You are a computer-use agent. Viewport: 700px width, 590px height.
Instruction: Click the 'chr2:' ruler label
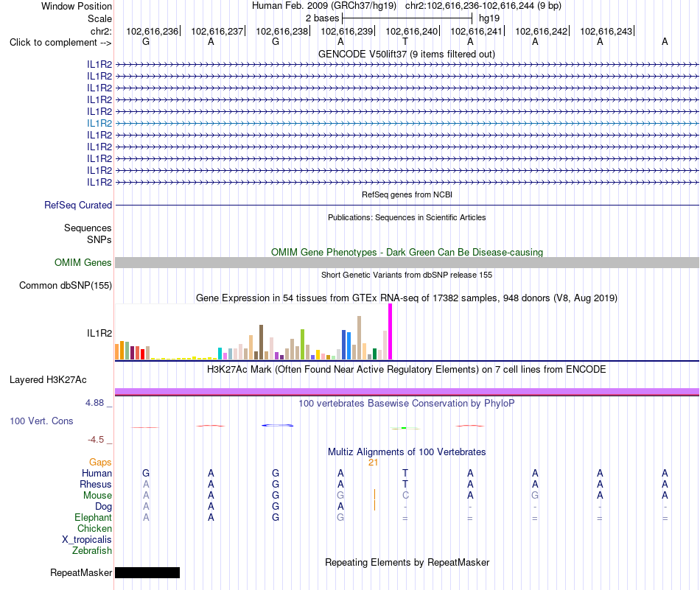pos(101,31)
